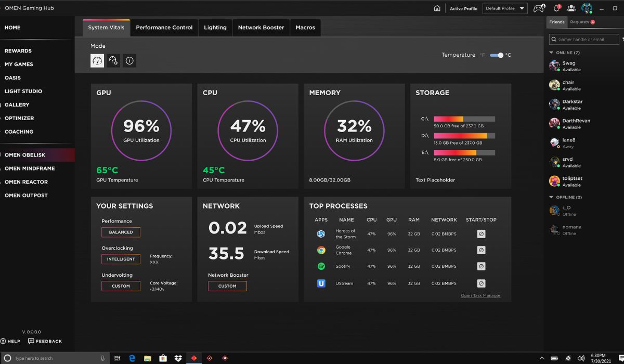Click the UStream app icon
Image resolution: width=624 pixels, height=364 pixels.
(321, 283)
